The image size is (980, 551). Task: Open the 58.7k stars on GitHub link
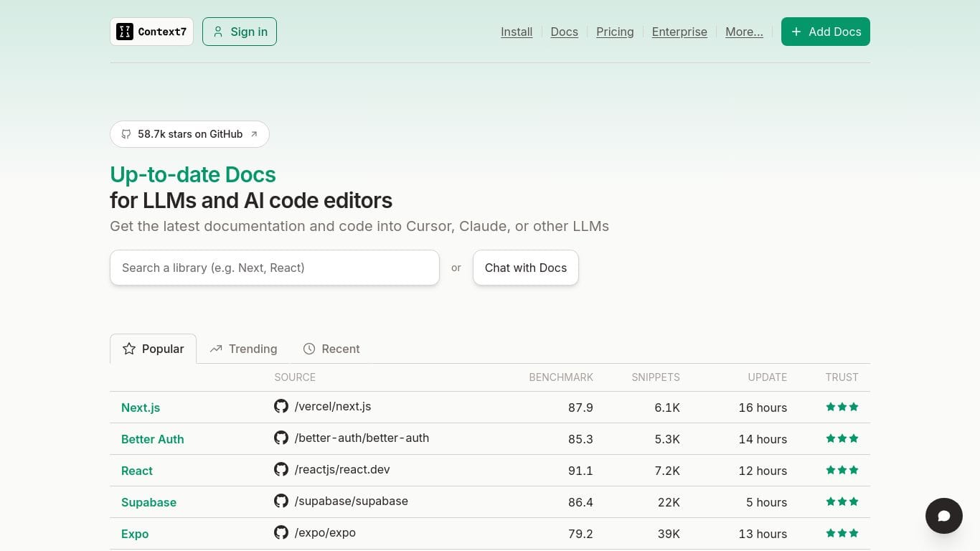click(x=189, y=134)
